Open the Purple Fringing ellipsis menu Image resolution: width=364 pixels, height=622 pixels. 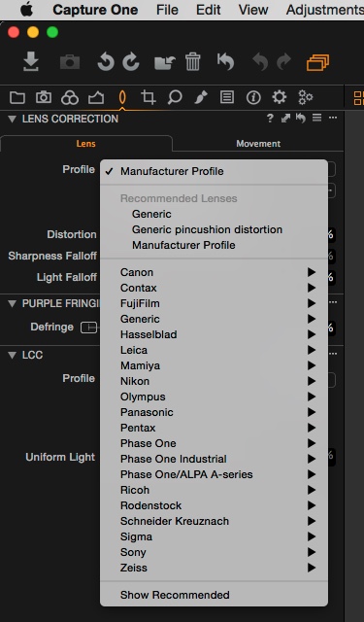(333, 302)
